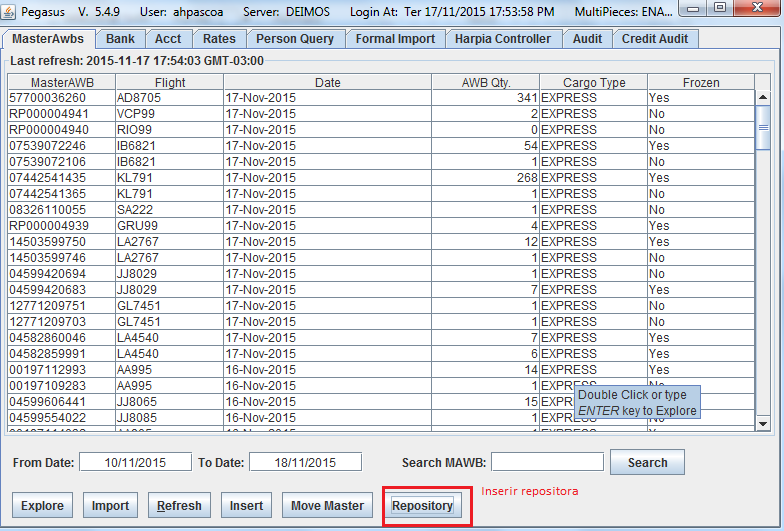Click flight RIO99 cell

pos(170,130)
